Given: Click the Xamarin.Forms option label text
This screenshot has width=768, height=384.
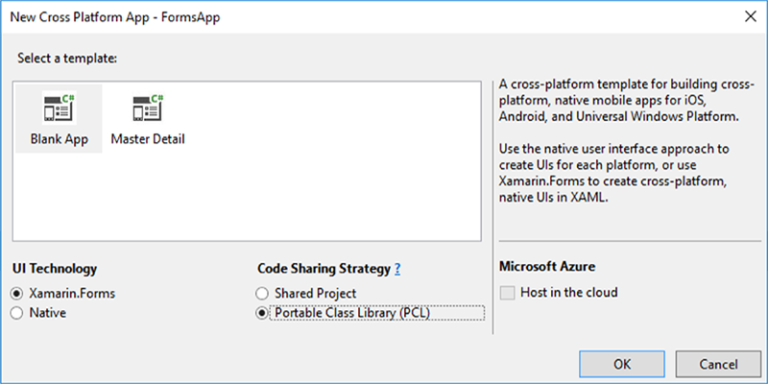Looking at the screenshot, I should point(72,294).
